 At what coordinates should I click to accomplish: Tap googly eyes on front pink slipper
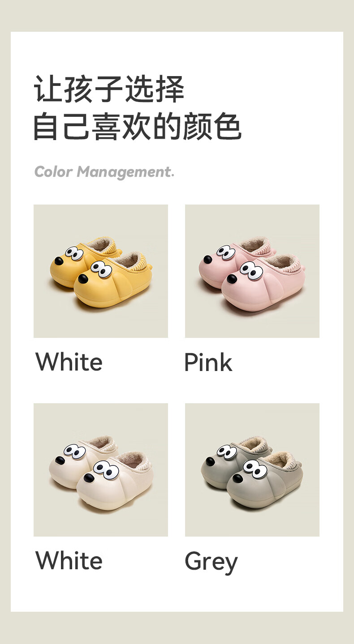(x=251, y=270)
